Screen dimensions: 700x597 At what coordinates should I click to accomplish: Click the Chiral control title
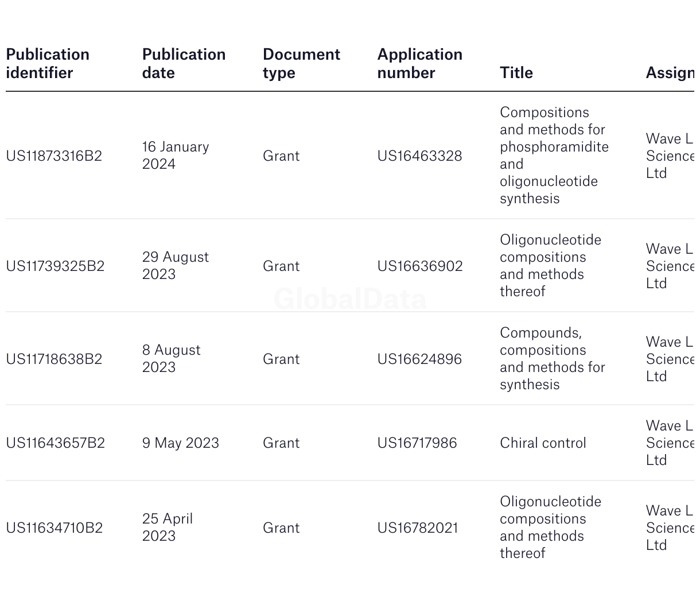tap(543, 443)
